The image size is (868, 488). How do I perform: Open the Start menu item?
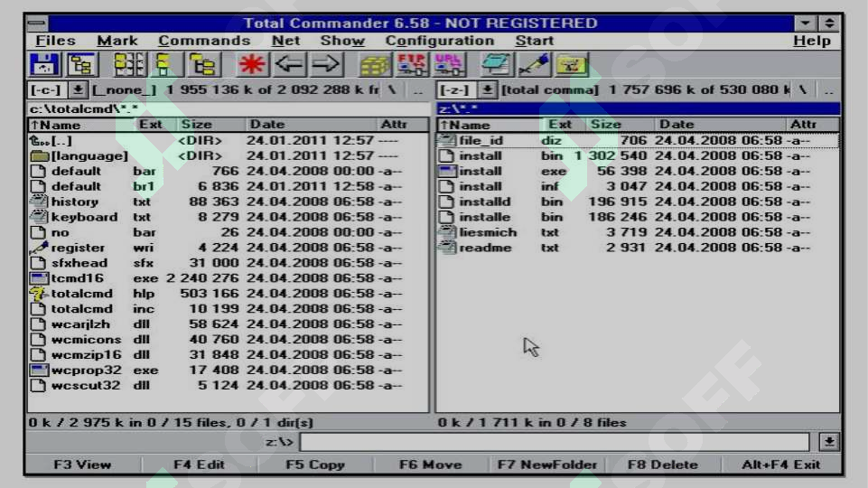[x=534, y=41]
